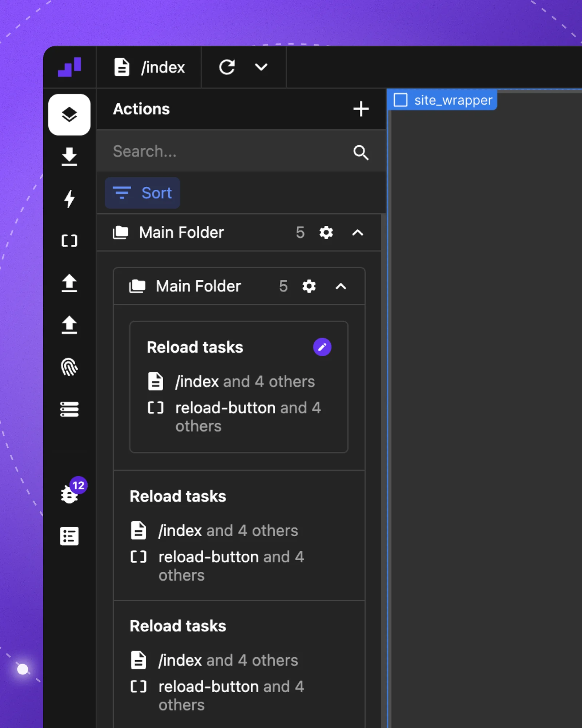The height and width of the screenshot is (728, 582).
Task: Collapse the nested Main Folder
Action: [341, 286]
